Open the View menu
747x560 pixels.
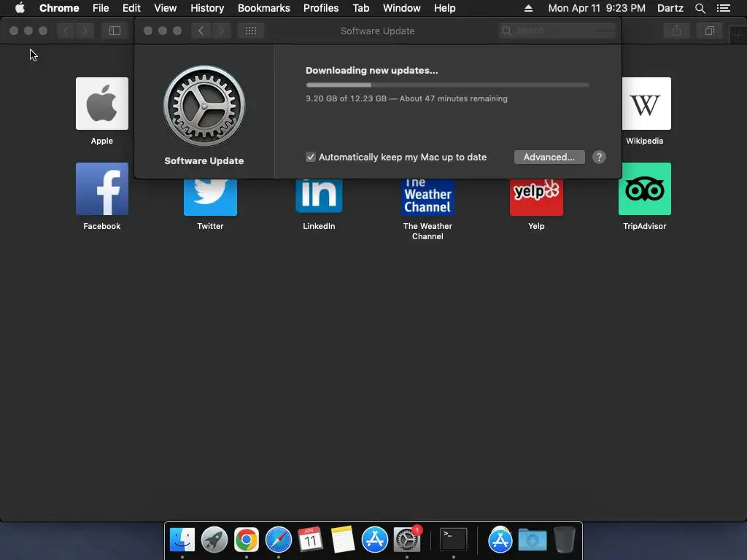pos(166,8)
